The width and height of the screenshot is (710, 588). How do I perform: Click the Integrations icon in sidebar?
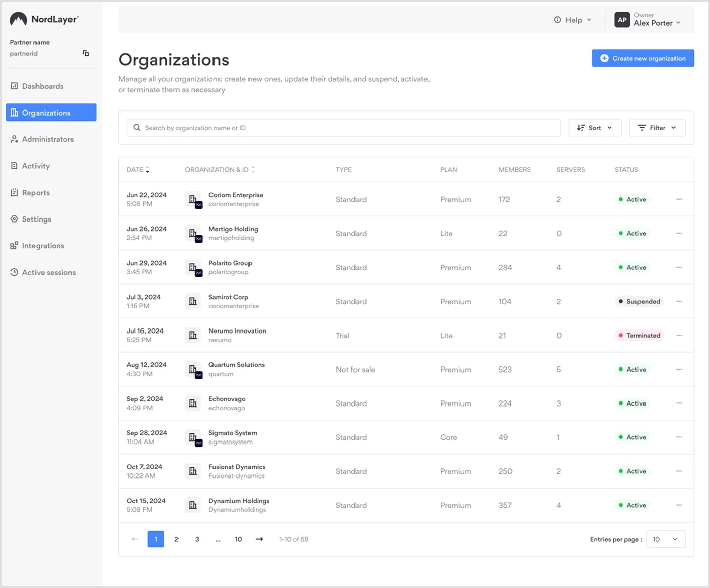13,245
